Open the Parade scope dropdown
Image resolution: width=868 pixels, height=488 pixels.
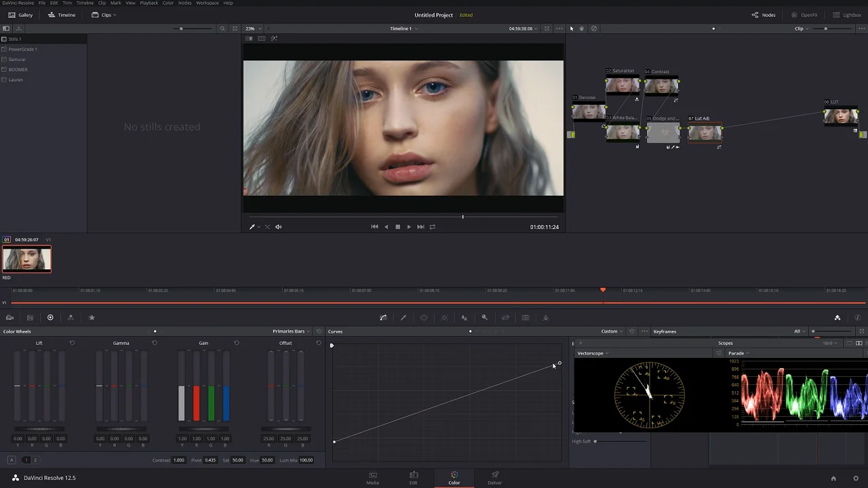(738, 353)
